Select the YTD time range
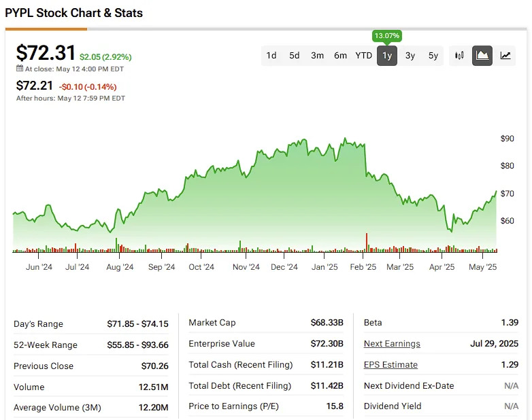 click(x=363, y=55)
